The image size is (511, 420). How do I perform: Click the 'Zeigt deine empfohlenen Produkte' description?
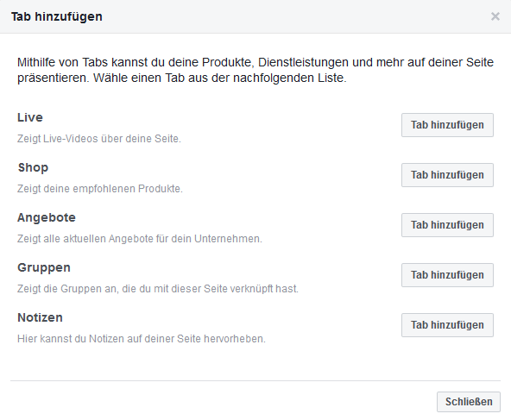point(100,189)
